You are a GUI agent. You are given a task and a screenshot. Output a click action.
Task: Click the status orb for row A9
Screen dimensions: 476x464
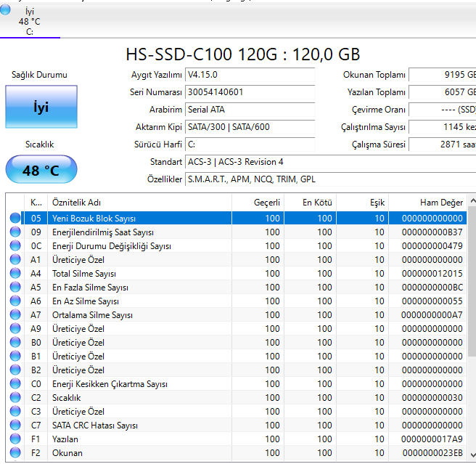pos(15,329)
